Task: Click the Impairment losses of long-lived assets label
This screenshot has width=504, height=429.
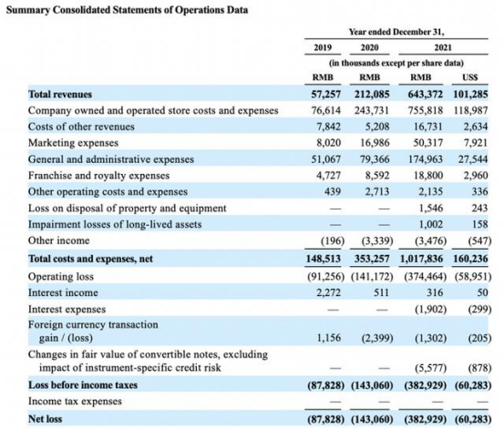Action: click(x=115, y=224)
